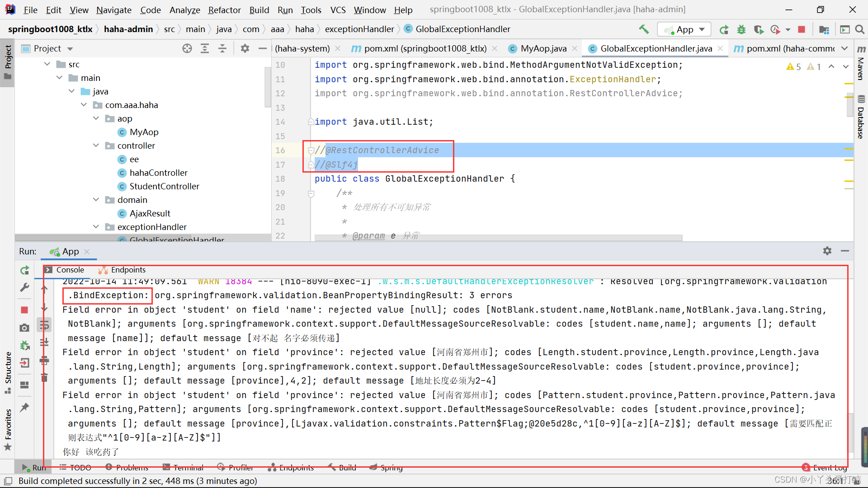Click the Rerun App toolbar icon
This screenshot has width=868, height=488.
pos(724,29)
